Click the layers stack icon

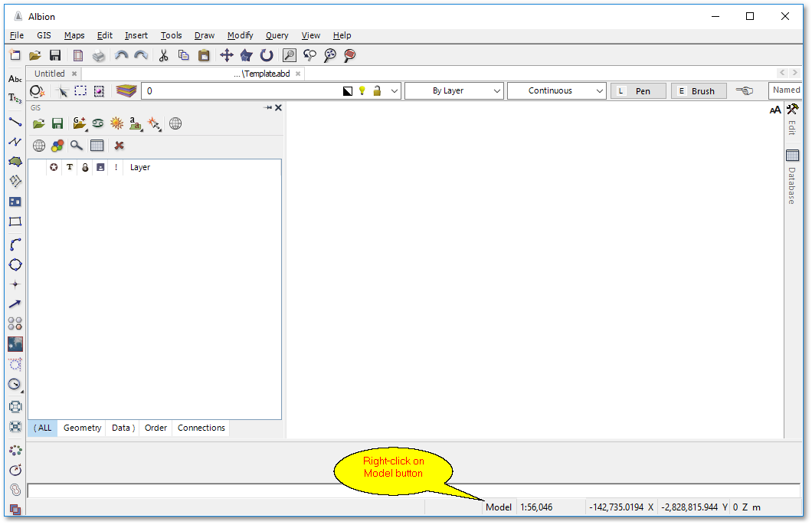tap(126, 91)
